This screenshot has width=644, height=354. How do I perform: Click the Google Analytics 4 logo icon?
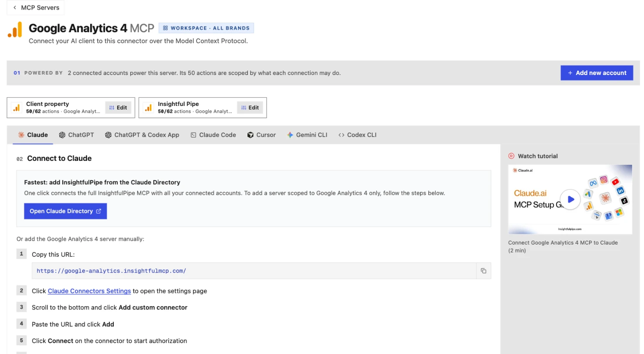tap(15, 30)
